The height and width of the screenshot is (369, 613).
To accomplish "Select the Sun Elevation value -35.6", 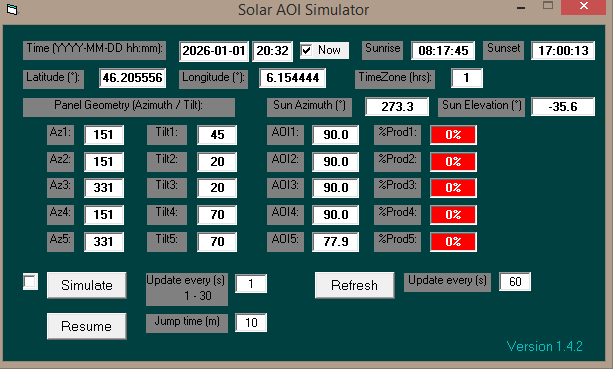I will tap(563, 106).
